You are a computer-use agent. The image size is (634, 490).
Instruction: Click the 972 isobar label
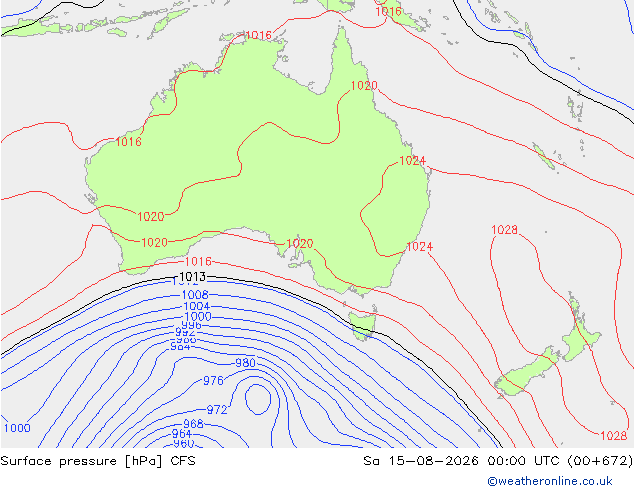(217, 410)
